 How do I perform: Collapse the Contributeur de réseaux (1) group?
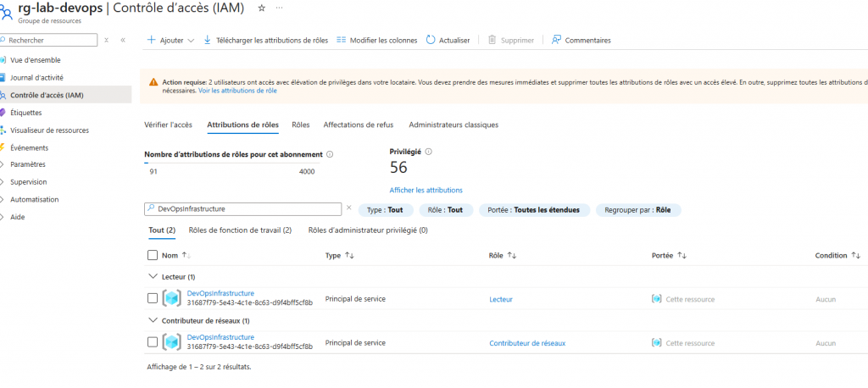coord(153,320)
